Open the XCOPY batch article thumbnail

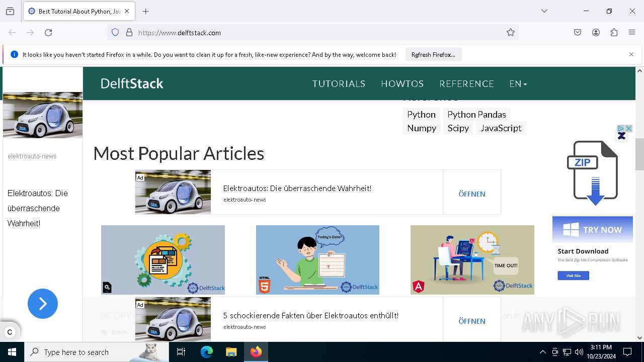[163, 260]
